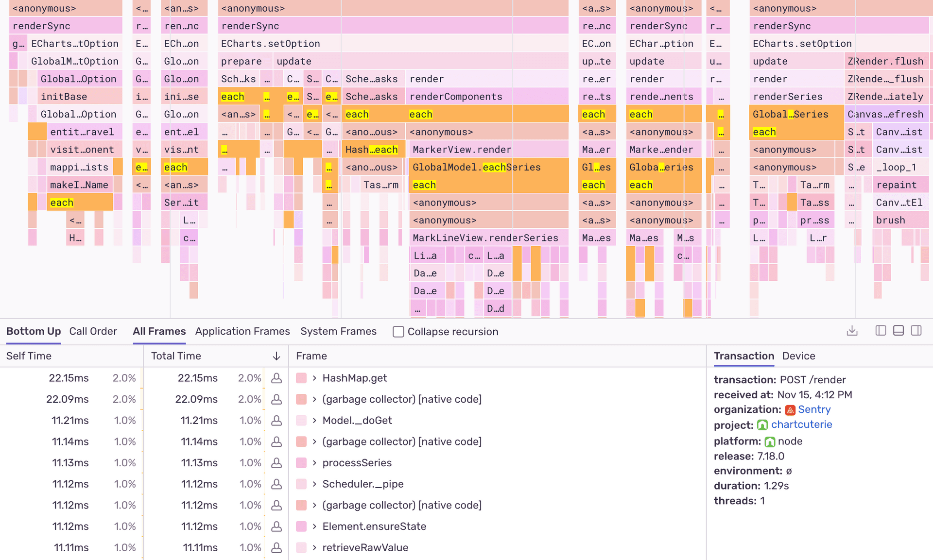Screen dimensions: 933x560
Task: Expand the retrieveRawValue frame entry
Action: point(314,547)
